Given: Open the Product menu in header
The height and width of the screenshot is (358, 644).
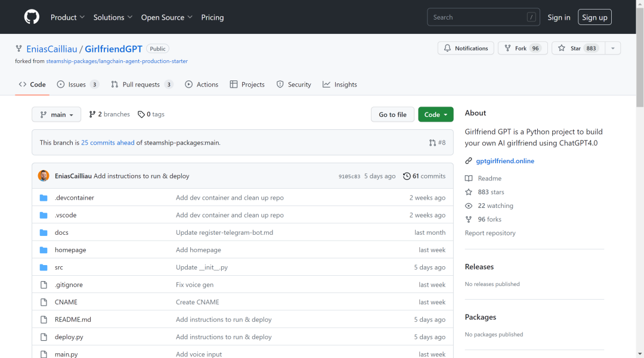Looking at the screenshot, I should point(67,17).
